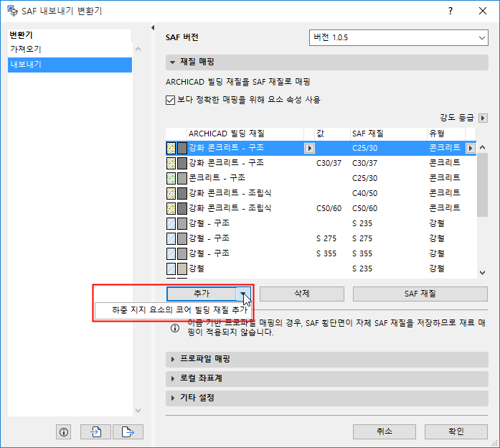This screenshot has height=448, width=500.
Task: Click the material table scrollbar thumb
Action: click(483, 185)
